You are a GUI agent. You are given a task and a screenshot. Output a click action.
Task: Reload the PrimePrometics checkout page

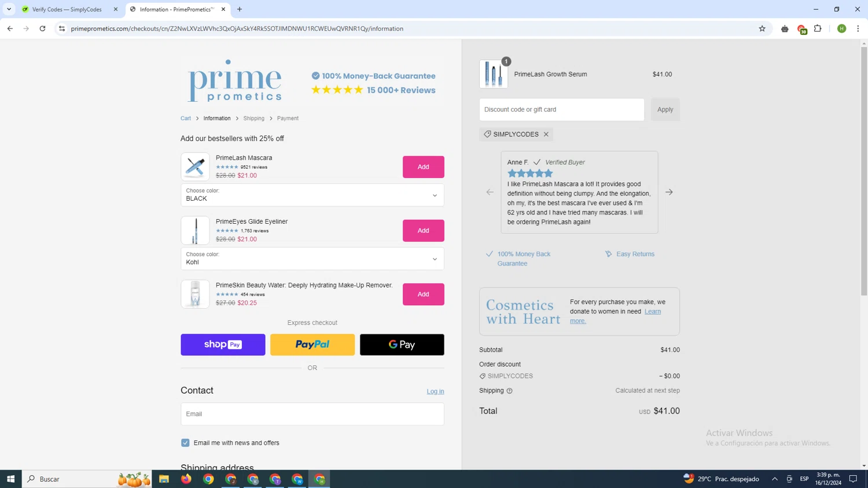(x=42, y=28)
